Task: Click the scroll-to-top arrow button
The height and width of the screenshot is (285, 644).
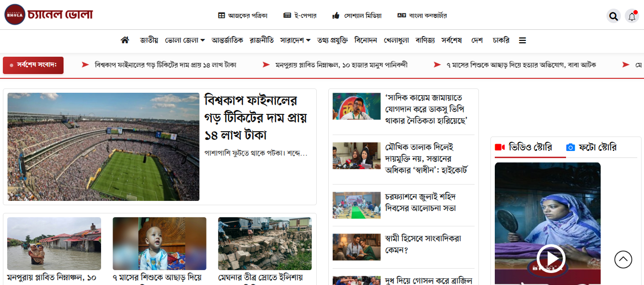Action: pos(623,260)
